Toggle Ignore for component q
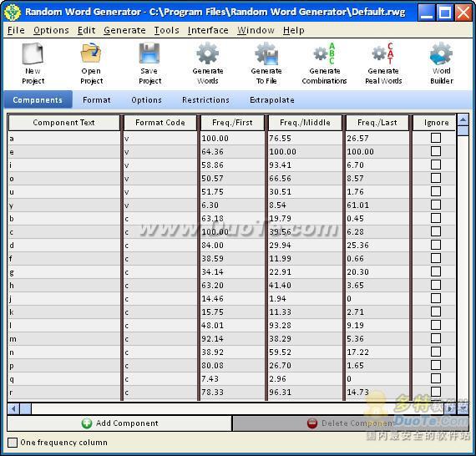Image resolution: width=476 pixels, height=456 pixels. point(436,378)
